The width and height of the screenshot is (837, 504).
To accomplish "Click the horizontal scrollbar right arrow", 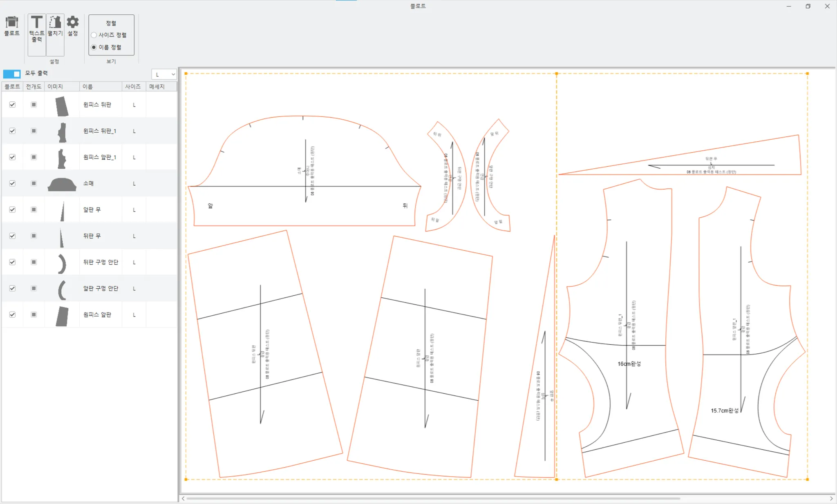I will point(831,498).
